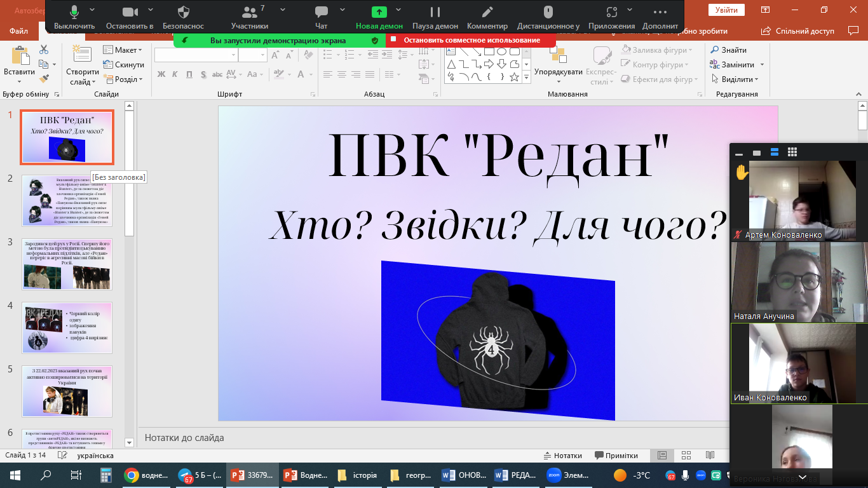This screenshot has width=868, height=488.
Task: Open the font size dropdown
Action: pos(262,55)
